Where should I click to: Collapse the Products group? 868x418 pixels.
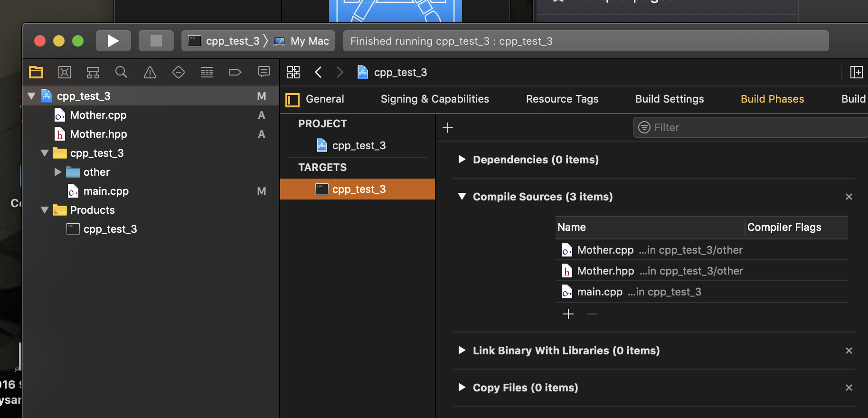tap(45, 210)
